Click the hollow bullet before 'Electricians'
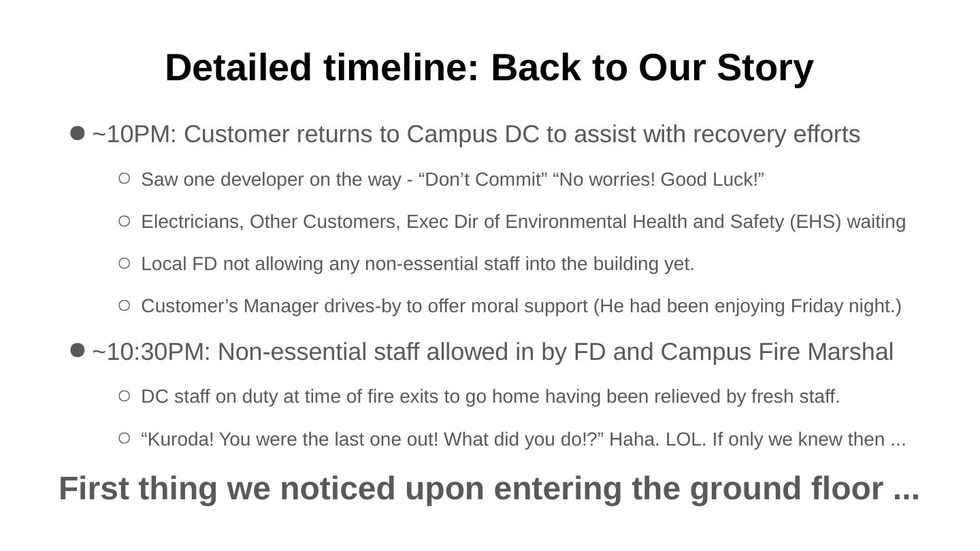 click(x=124, y=220)
